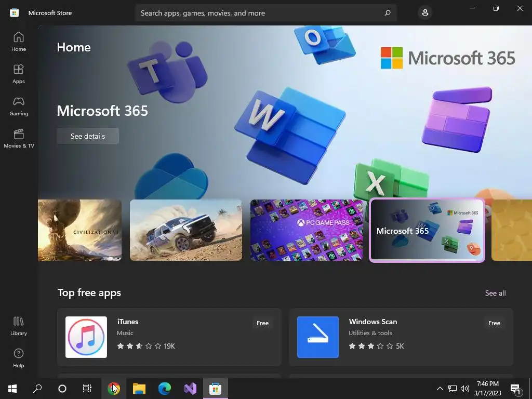Image resolution: width=532 pixels, height=399 pixels.
Task: Click the volume speaker icon in tray
Action: 465,389
